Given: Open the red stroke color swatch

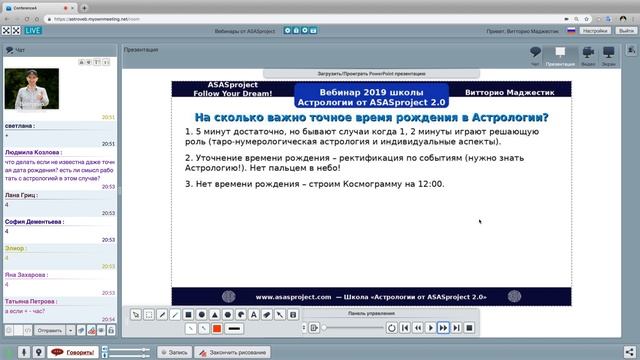Looking at the screenshot, I should click(217, 329).
